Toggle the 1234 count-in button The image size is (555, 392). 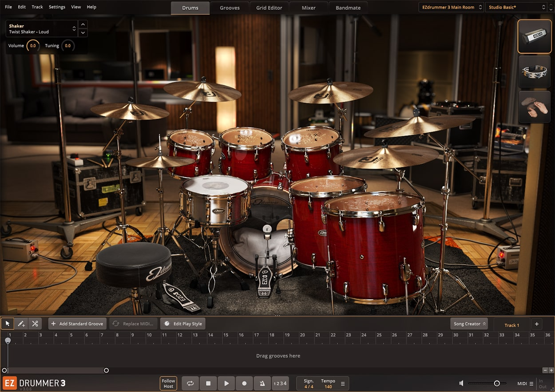pyautogui.click(x=280, y=383)
